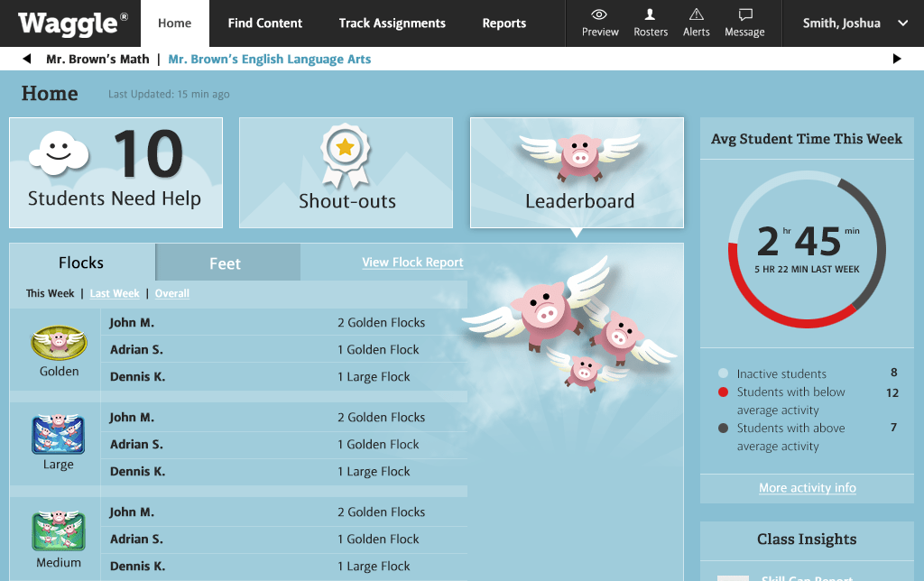The image size is (924, 581).
Task: Select Dennis K. in the Large flock
Action: coord(137,472)
